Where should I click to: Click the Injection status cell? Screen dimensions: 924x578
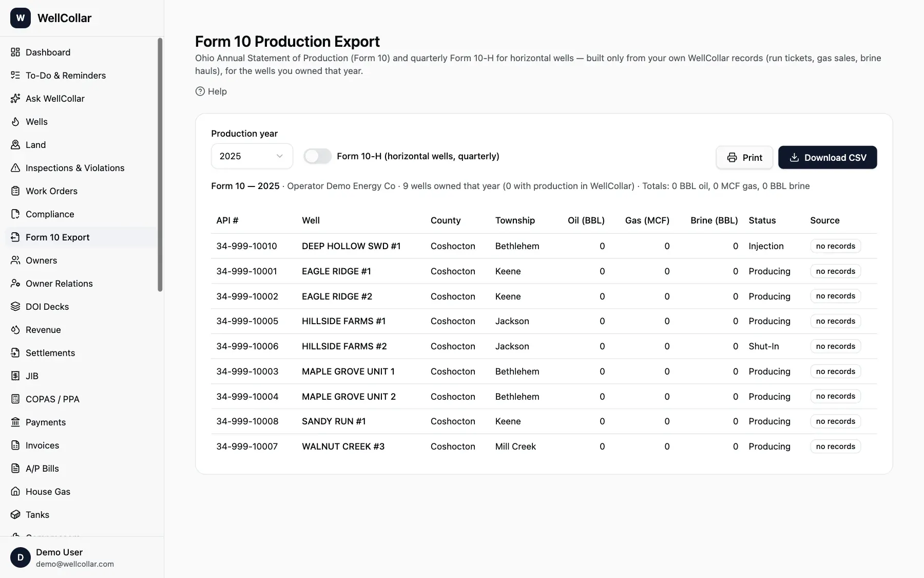coord(766,246)
